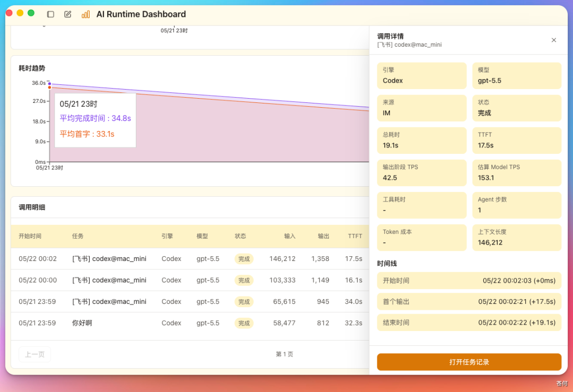The width and height of the screenshot is (573, 392).
Task: Click the 58,477 input value
Action: pos(284,323)
